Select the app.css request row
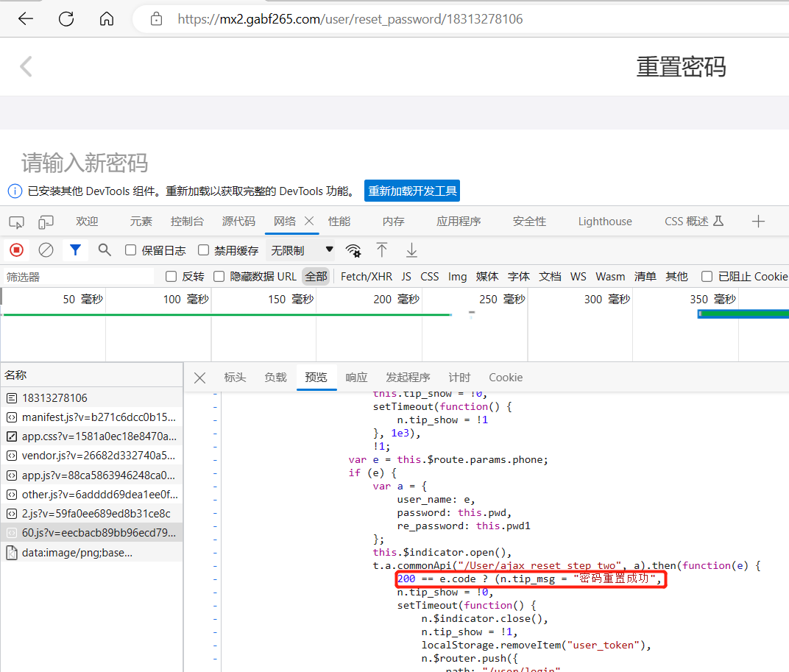789x672 pixels. [x=91, y=436]
